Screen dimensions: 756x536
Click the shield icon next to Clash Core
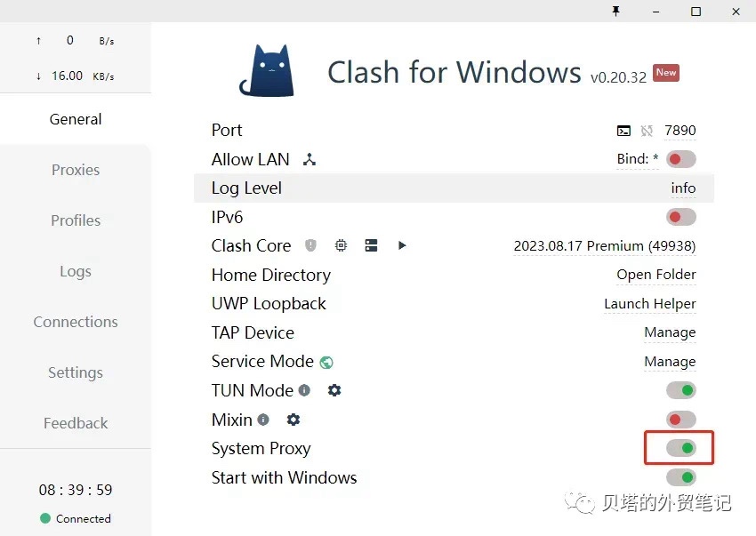[x=310, y=245]
